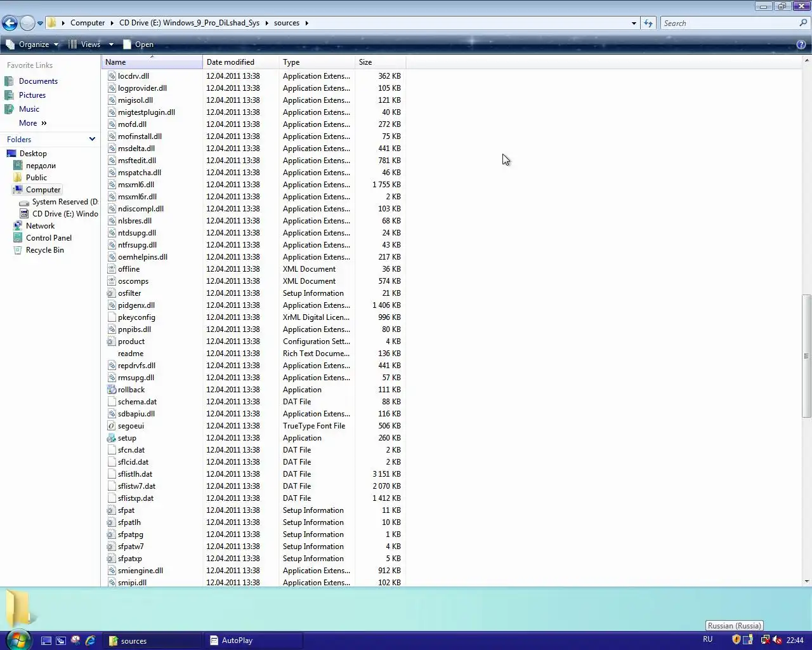This screenshot has width=812, height=650.
Task: Sort by Type column header
Action: coord(317,62)
